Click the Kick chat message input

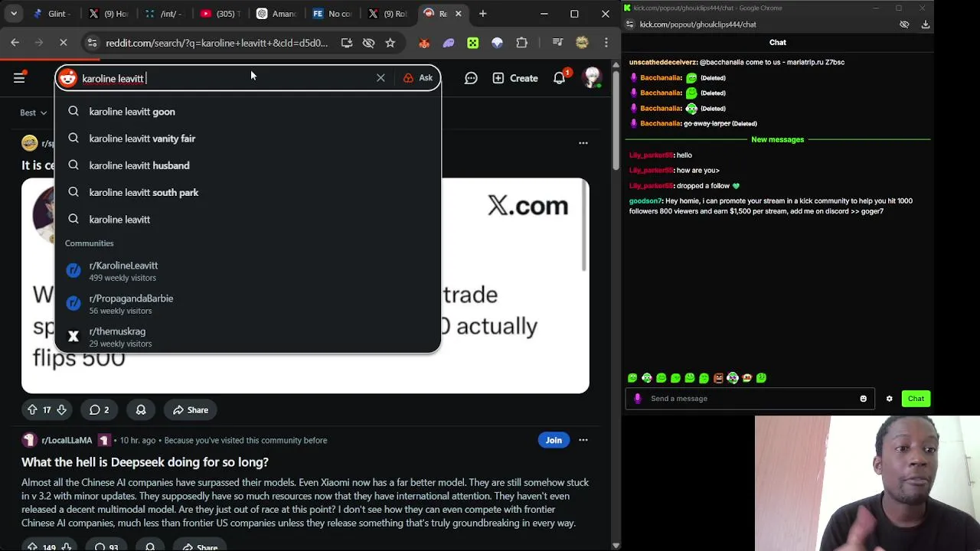point(749,399)
